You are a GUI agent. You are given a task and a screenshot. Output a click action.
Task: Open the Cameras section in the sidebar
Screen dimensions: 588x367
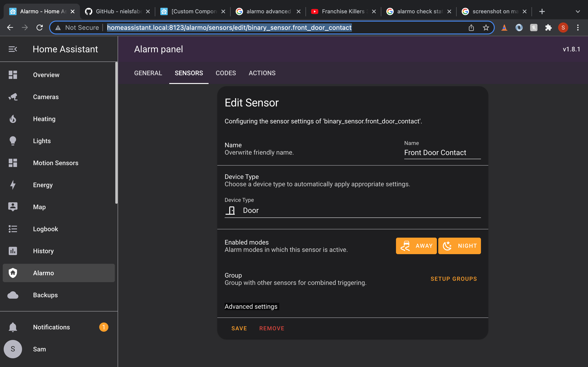46,97
